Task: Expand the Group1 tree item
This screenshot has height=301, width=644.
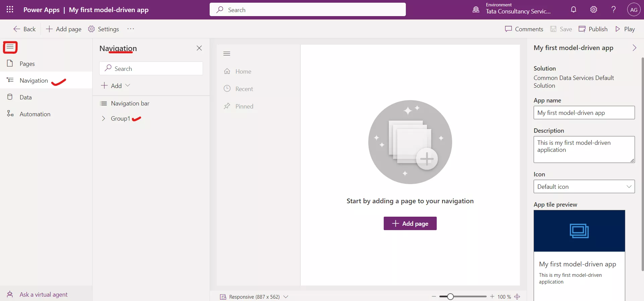Action: tap(103, 119)
